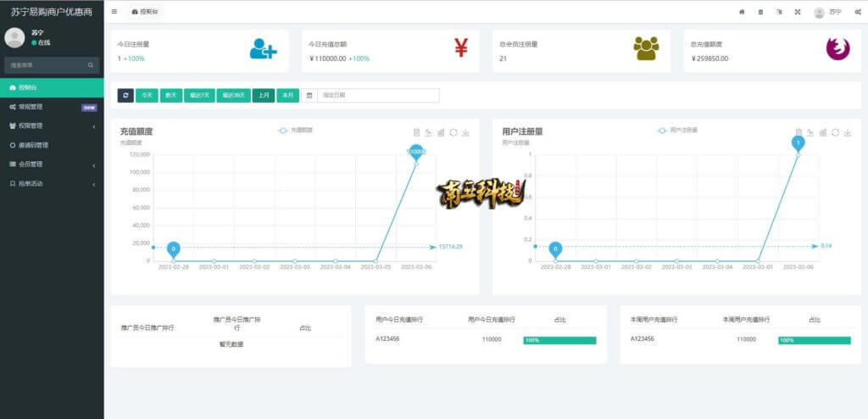Click the 15714.29 average line label

point(450,247)
